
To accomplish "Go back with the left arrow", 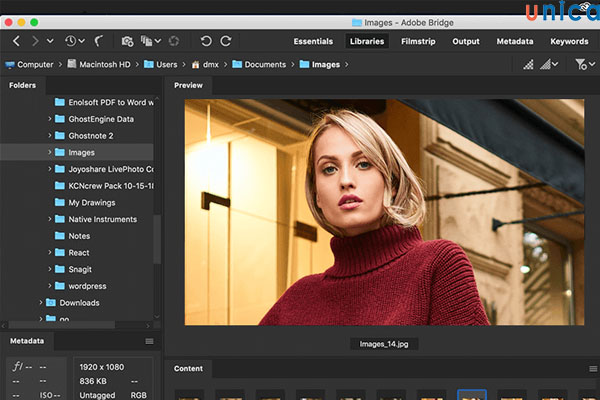I will 16,41.
